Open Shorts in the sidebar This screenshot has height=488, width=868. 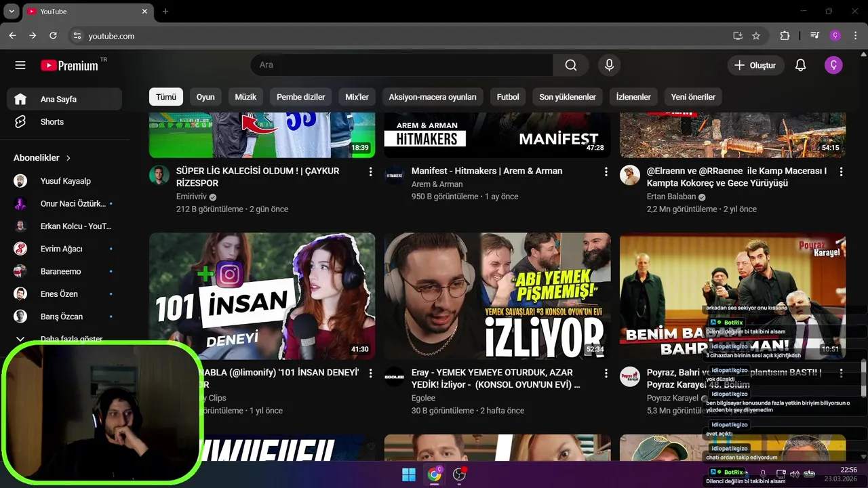click(64, 122)
